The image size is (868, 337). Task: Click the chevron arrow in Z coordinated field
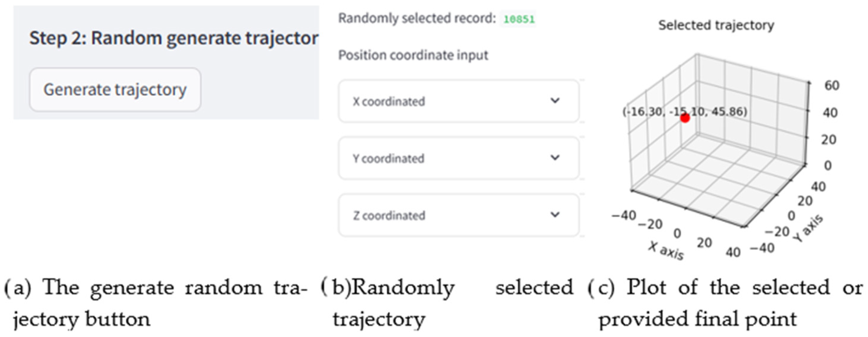[x=555, y=214]
